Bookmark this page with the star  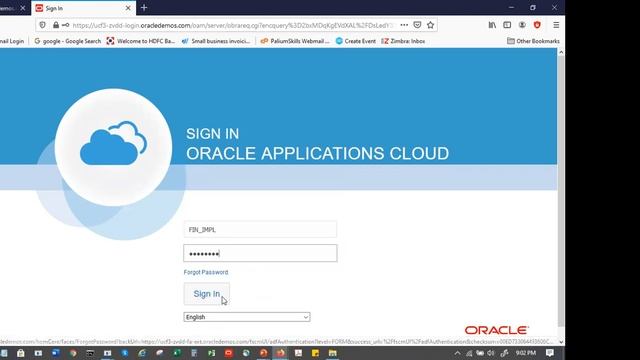(431, 25)
